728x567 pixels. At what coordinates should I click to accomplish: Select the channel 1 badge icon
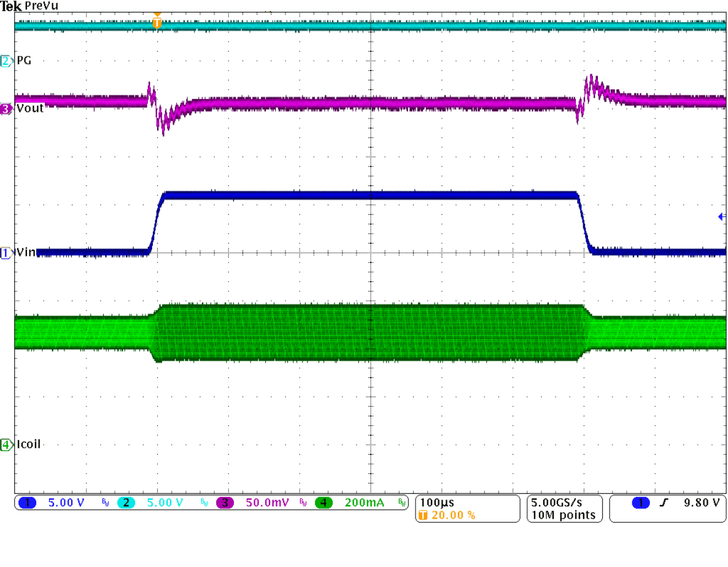click(x=27, y=502)
